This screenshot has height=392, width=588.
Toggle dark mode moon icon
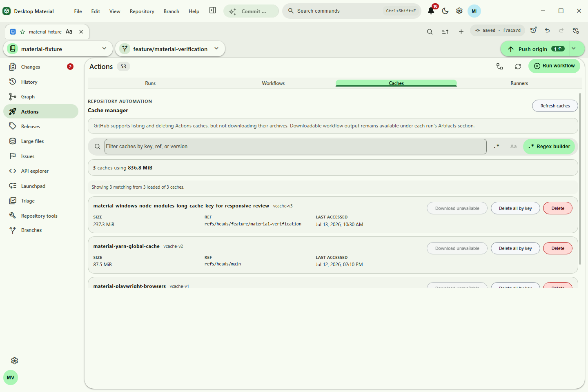point(445,11)
